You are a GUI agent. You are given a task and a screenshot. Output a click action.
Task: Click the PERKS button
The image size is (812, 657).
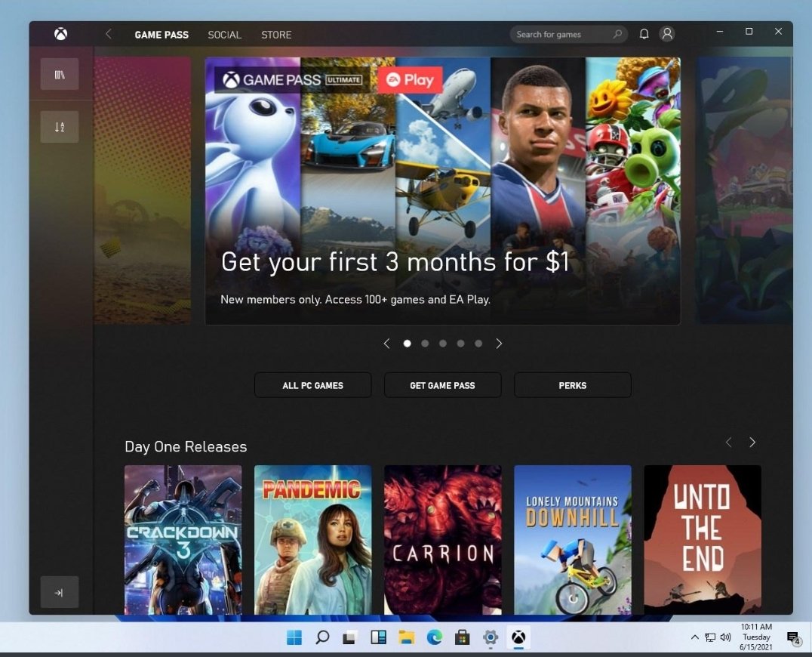(573, 385)
